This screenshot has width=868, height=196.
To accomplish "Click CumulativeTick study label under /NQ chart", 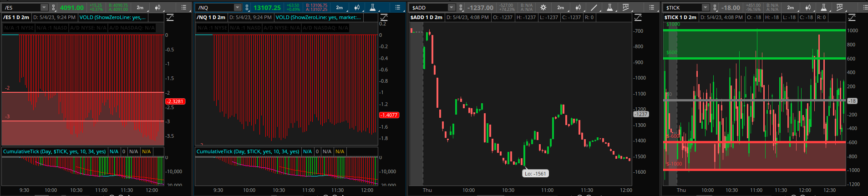I will pyautogui.click(x=248, y=151).
